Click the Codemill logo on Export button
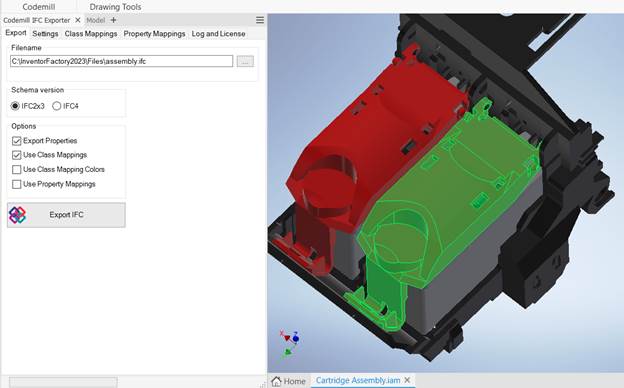The width and height of the screenshot is (624, 388). [17, 215]
